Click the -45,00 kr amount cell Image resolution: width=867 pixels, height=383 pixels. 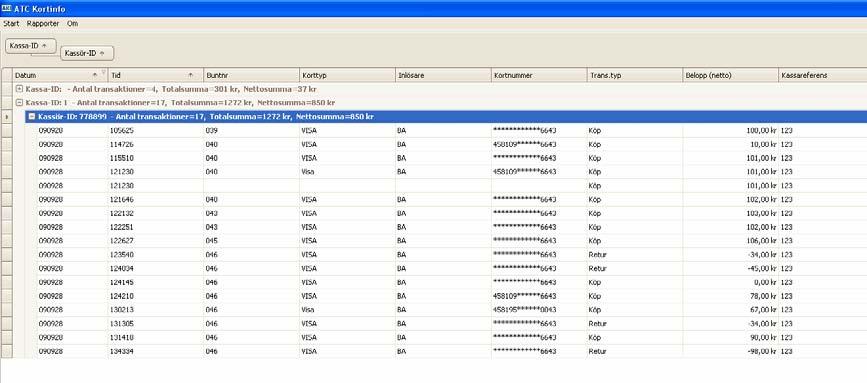(x=730, y=269)
